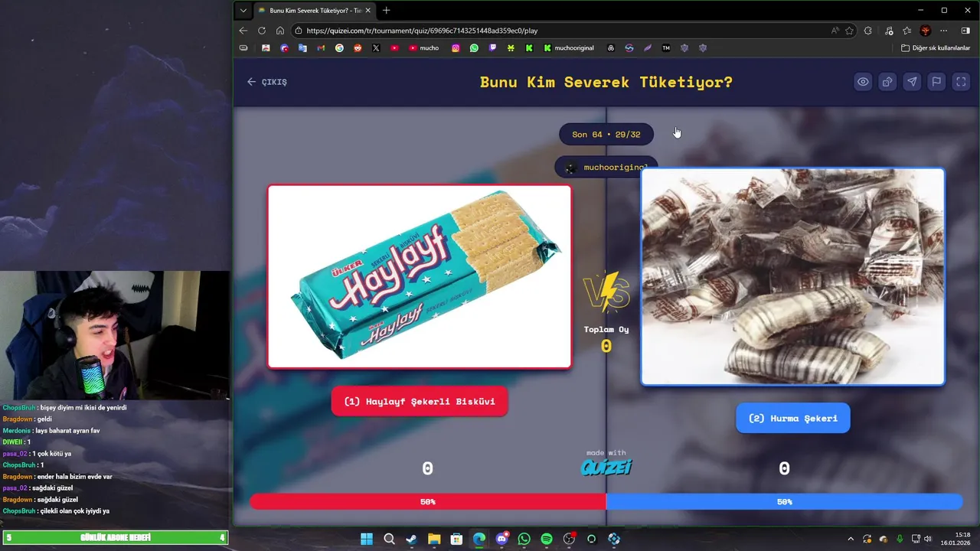Open the Twitch bookmark
This screenshot has width=980, height=551.
coord(492,47)
